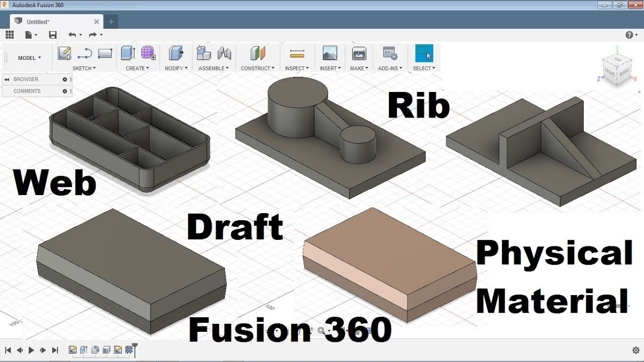The image size is (644, 362).
Task: Select the Create Sketch tool
Action: (x=64, y=53)
